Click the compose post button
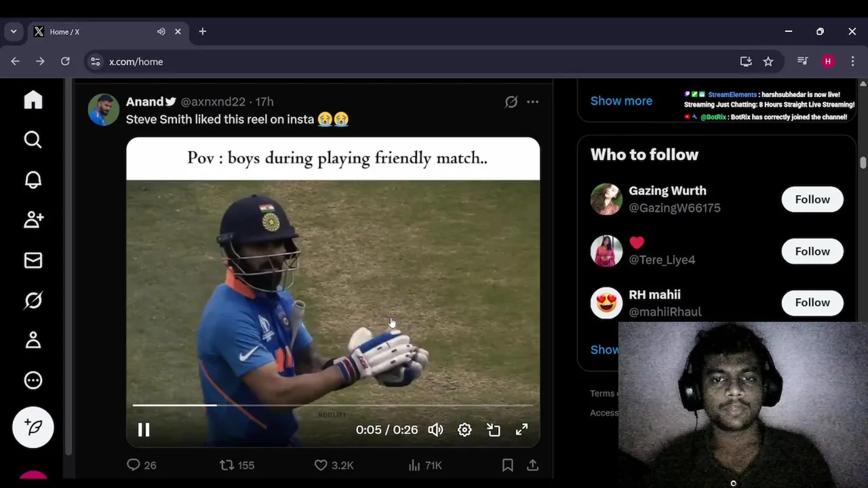This screenshot has height=488, width=868. tap(33, 427)
